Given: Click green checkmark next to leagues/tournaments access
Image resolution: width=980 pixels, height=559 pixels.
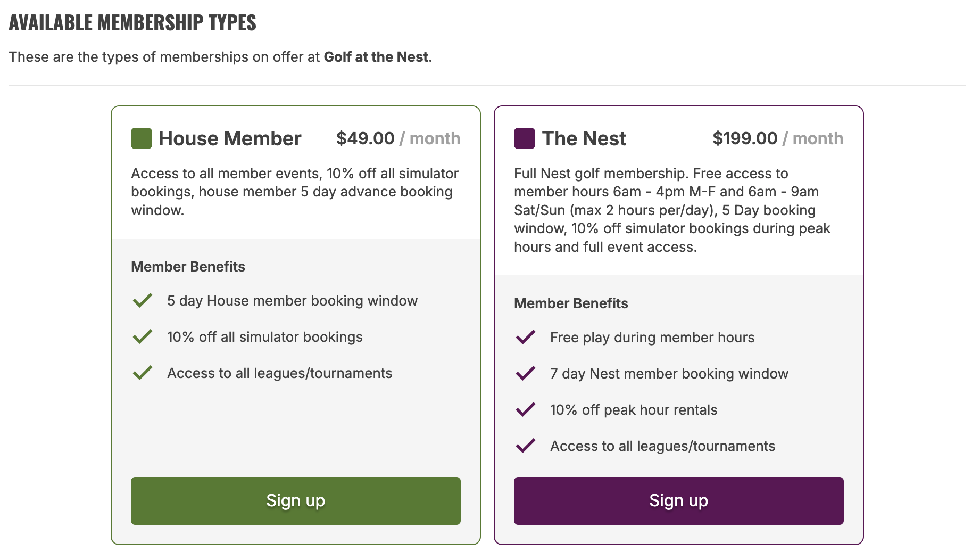Looking at the screenshot, I should pos(143,373).
